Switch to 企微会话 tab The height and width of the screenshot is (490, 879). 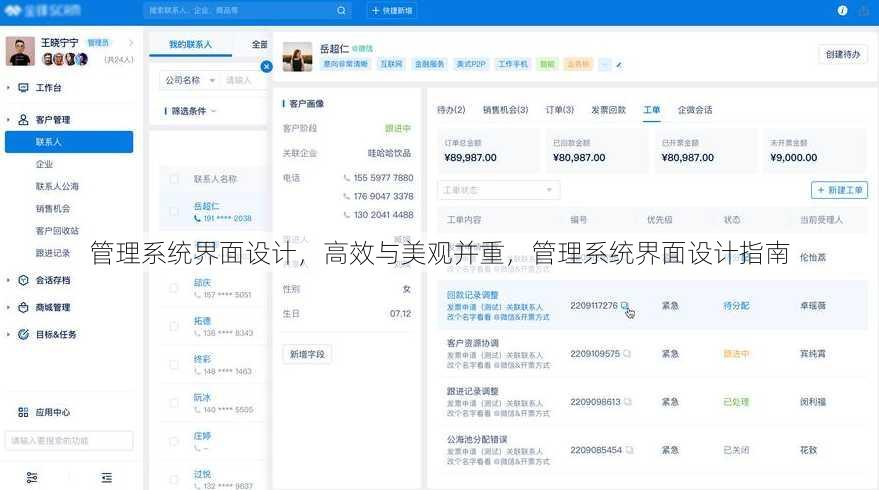695,110
